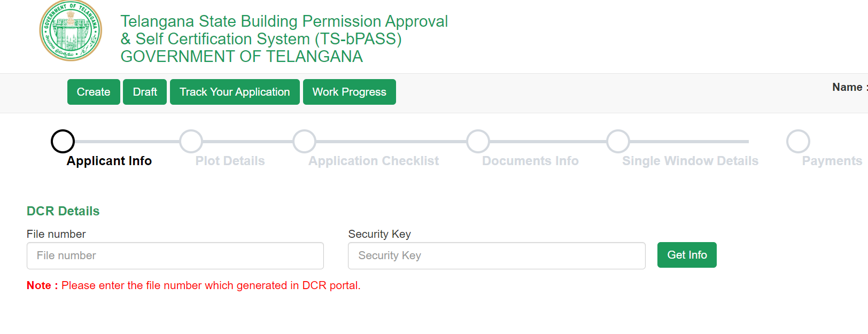Click into the Security Key field

click(x=497, y=255)
